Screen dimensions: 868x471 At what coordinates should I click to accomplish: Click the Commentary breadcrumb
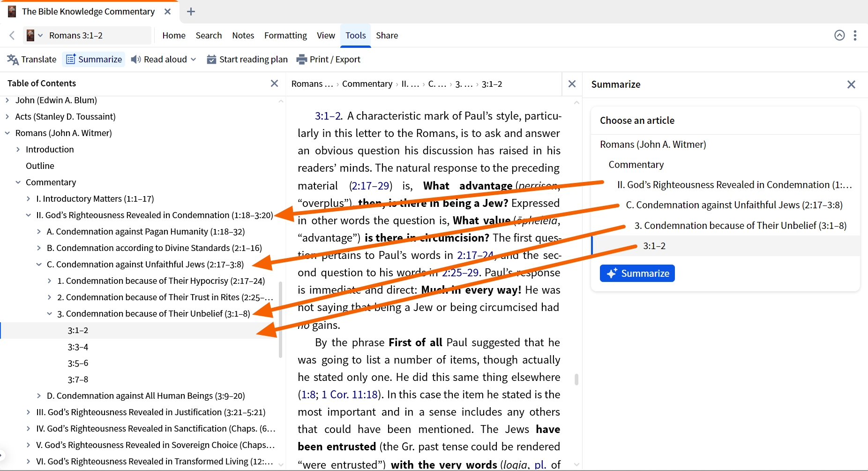(367, 84)
